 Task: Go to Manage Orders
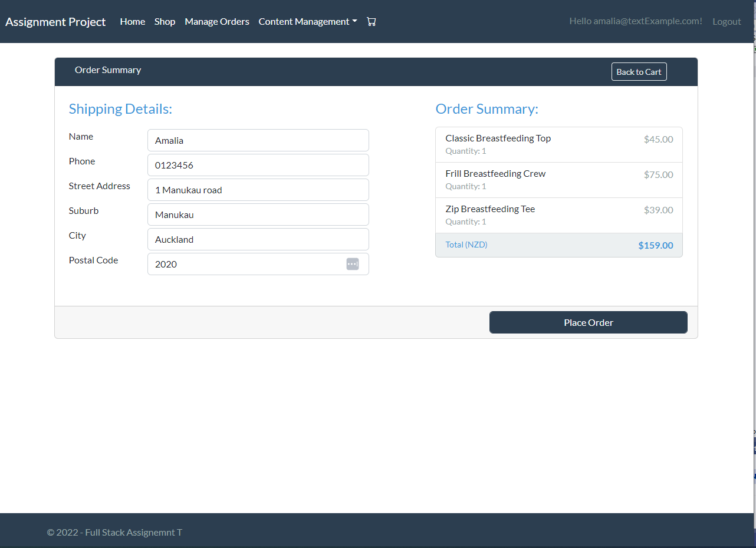[x=216, y=21]
